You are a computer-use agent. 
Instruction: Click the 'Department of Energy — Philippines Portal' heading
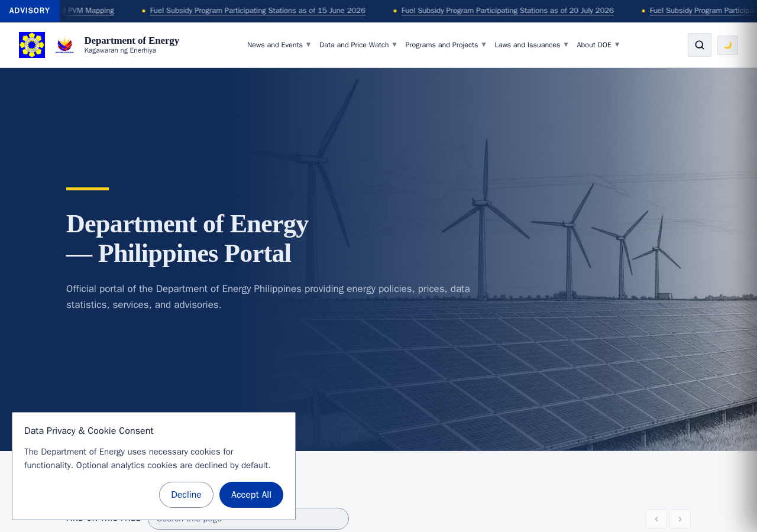(187, 239)
